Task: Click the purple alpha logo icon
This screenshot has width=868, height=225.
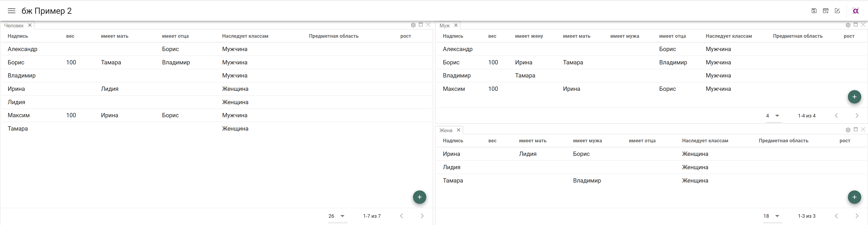Action: click(x=856, y=11)
